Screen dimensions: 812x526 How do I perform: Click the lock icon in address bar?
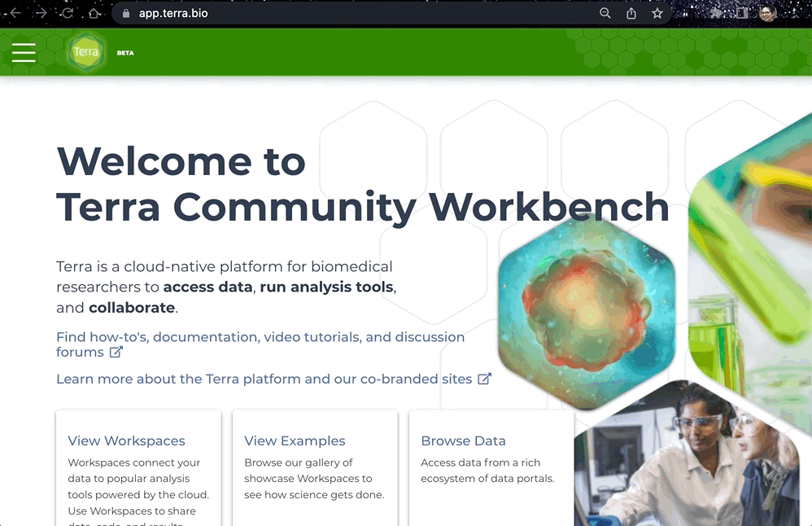[126, 14]
